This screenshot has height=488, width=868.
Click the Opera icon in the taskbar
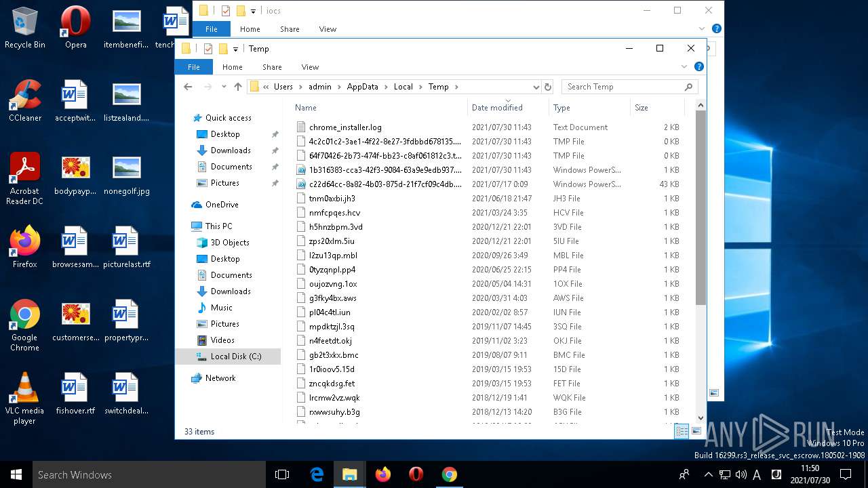pyautogui.click(x=416, y=474)
